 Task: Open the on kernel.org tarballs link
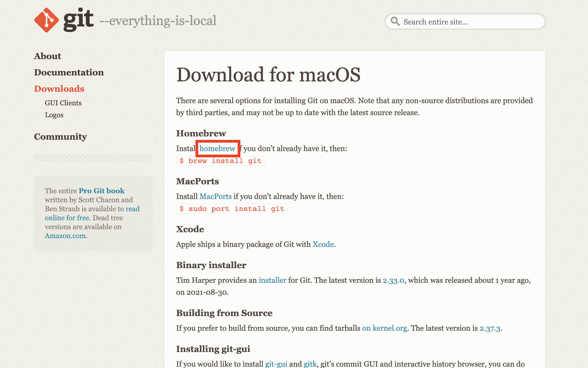pos(384,328)
